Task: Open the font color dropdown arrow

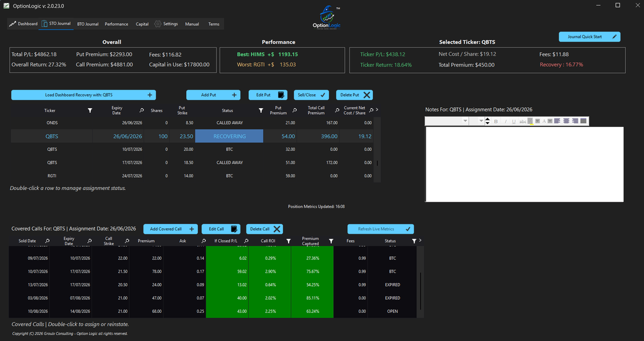Action: pyautogui.click(x=550, y=121)
